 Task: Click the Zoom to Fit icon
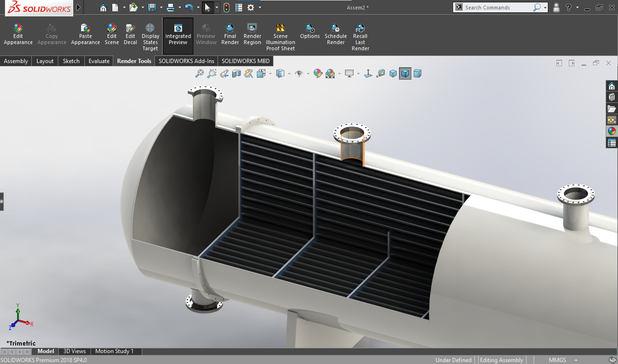200,73
